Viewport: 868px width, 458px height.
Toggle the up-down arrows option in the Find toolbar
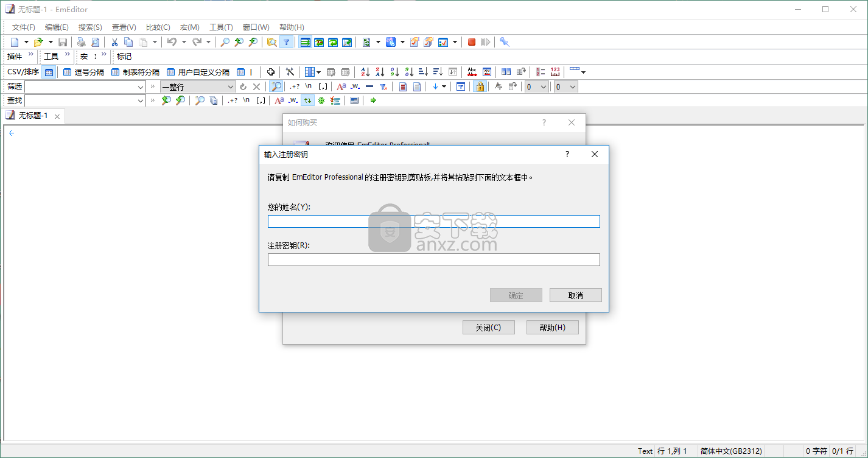click(307, 100)
